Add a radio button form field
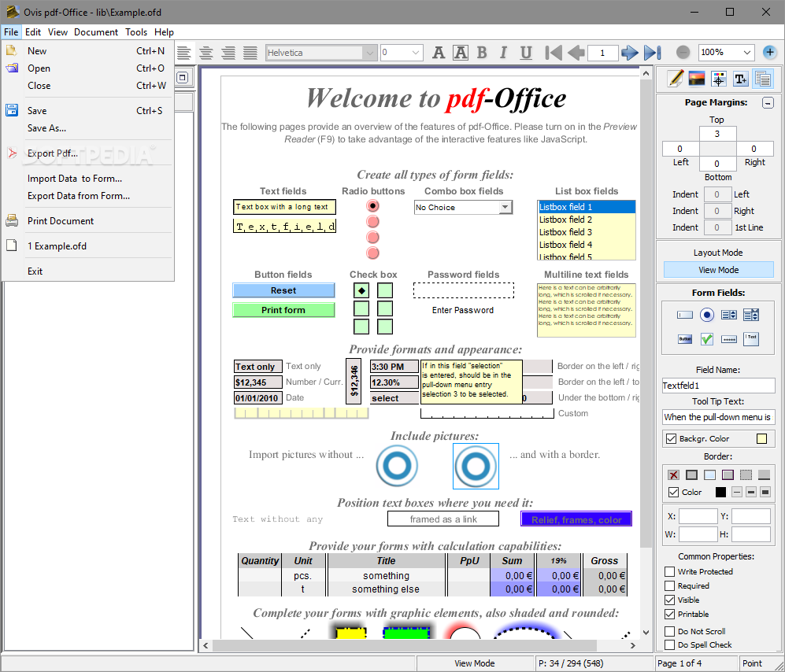The height and width of the screenshot is (672, 785). tap(707, 315)
